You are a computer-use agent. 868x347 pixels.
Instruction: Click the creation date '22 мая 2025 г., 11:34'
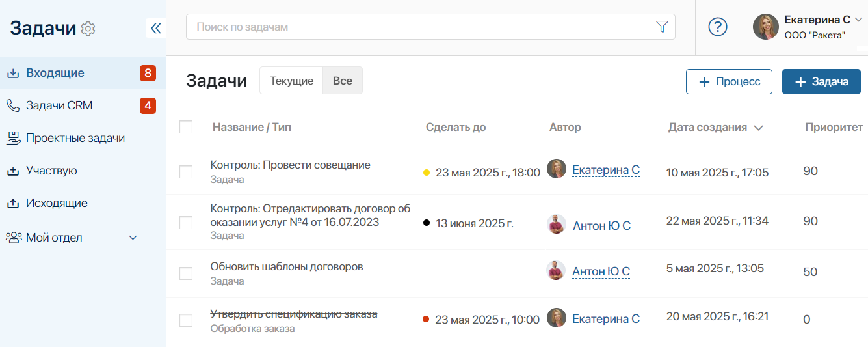pyautogui.click(x=717, y=221)
